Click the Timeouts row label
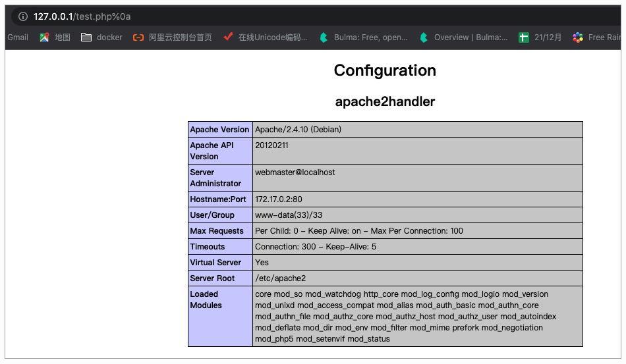Image resolution: width=626 pixels, height=364 pixels. [x=208, y=247]
